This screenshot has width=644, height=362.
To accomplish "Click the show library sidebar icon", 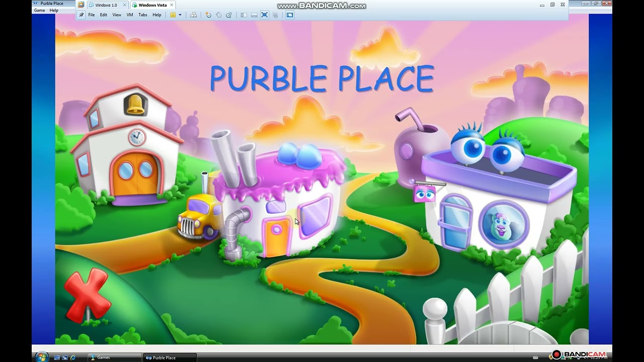I will pyautogui.click(x=244, y=15).
